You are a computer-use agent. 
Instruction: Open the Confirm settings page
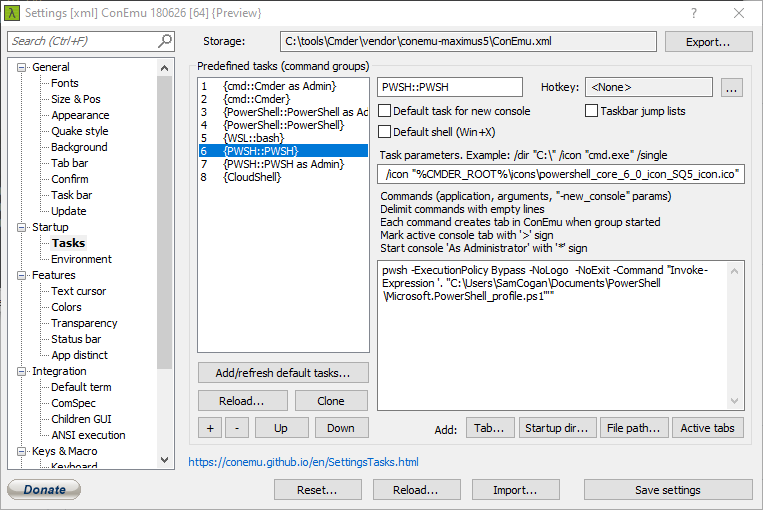[x=70, y=179]
